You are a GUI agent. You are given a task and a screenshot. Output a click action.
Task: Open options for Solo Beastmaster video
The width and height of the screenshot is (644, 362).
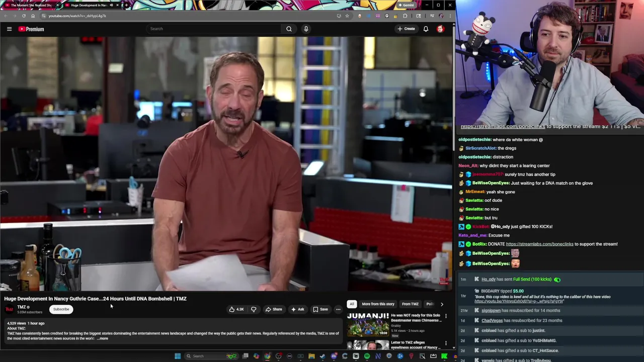click(x=446, y=316)
